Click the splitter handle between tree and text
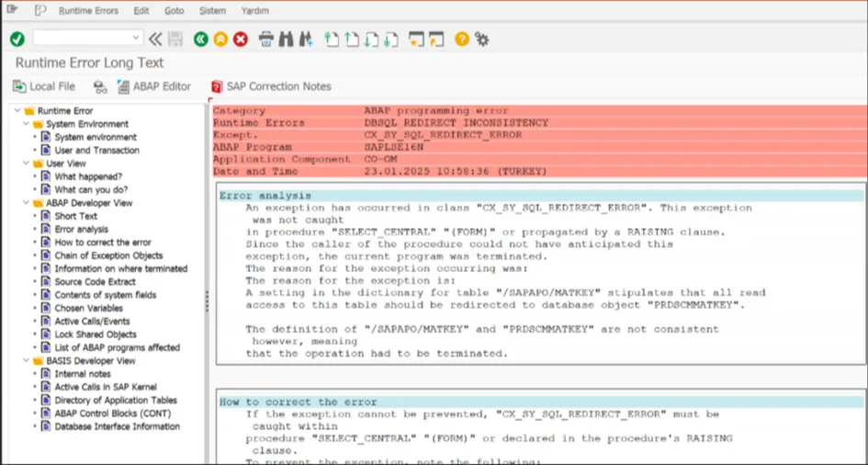868x465 pixels. point(207,301)
